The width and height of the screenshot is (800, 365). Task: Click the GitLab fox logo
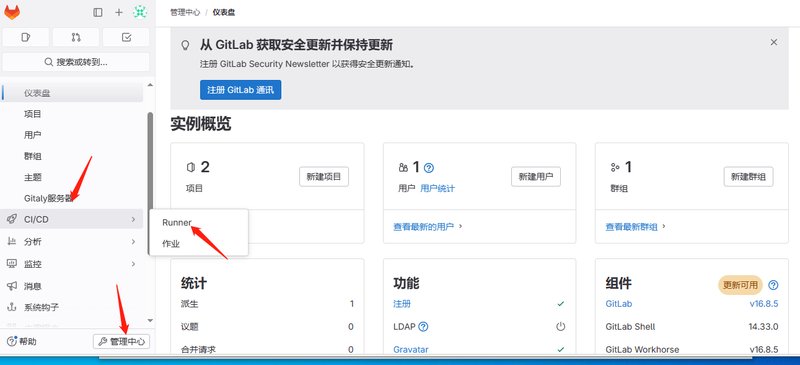coord(12,12)
